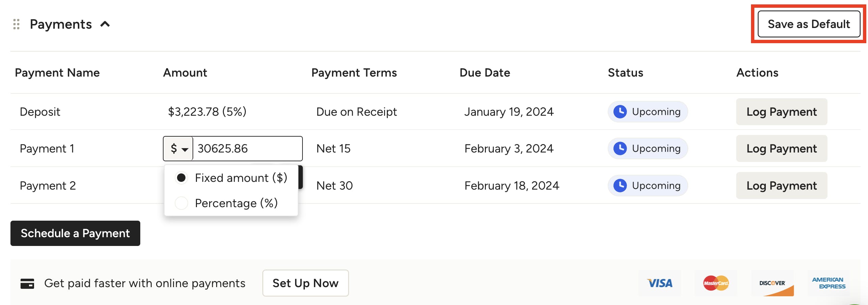The width and height of the screenshot is (868, 305).
Task: Click the Payment 1 clock status icon
Action: tap(620, 148)
